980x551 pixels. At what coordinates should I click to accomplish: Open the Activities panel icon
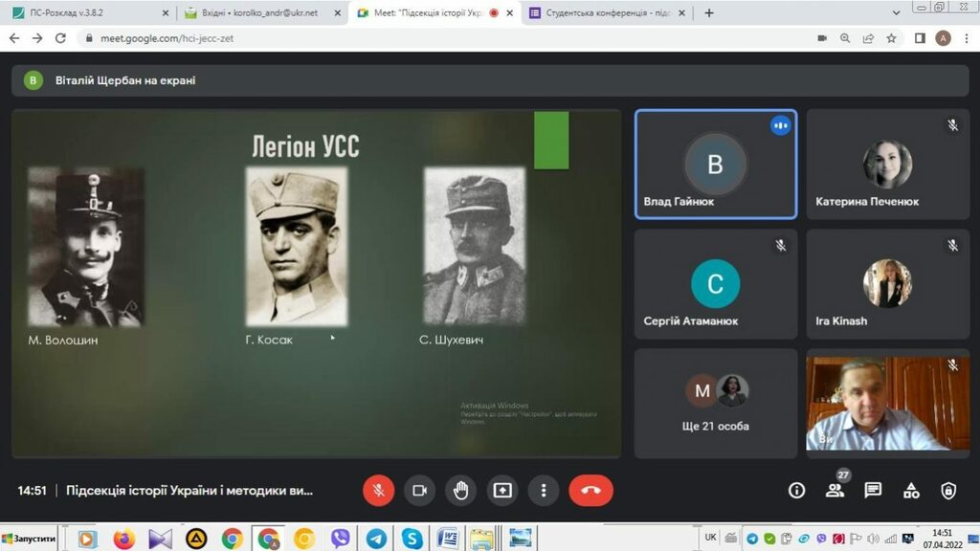pyautogui.click(x=911, y=491)
